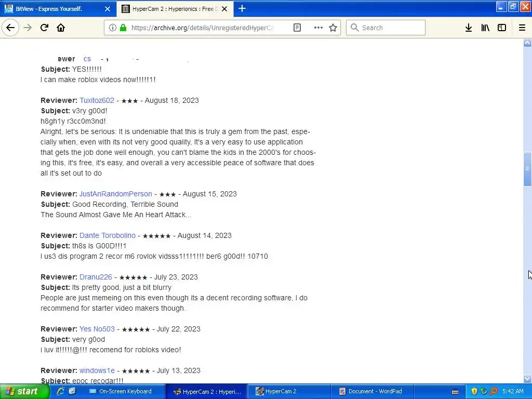Toggle reader view in address bar
The width and height of the screenshot is (532, 399).
click(297, 28)
